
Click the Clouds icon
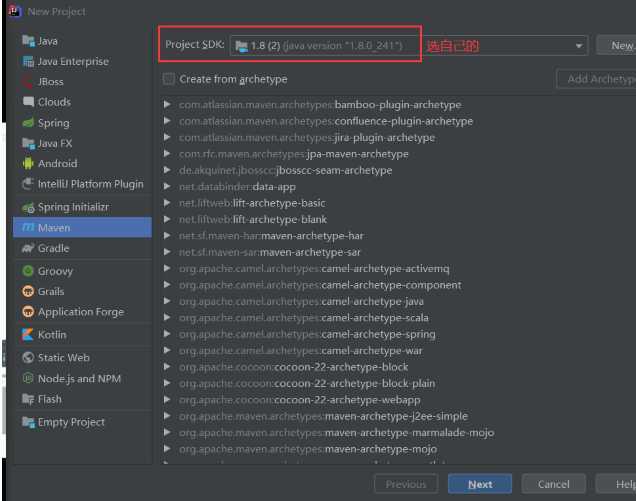click(x=28, y=101)
